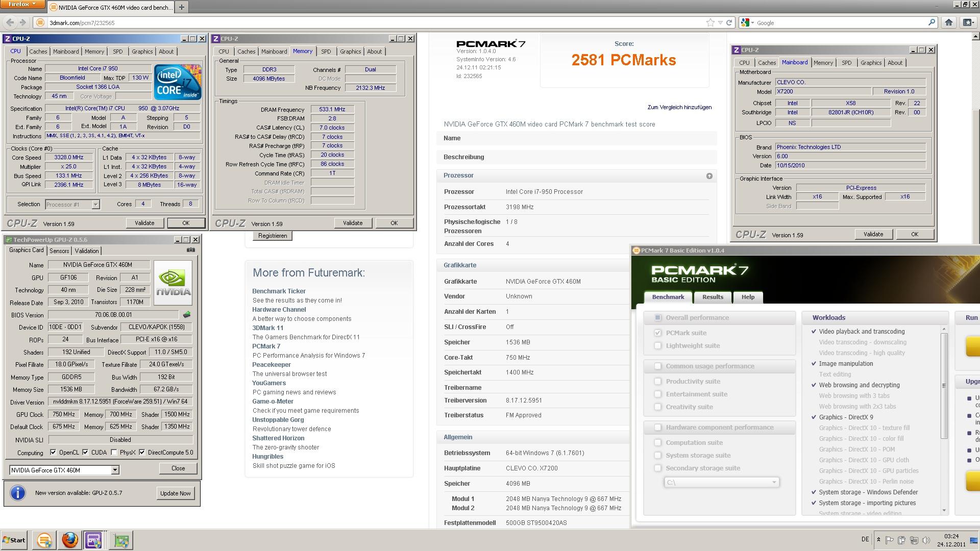This screenshot has height=551, width=980.
Task: Click the GPU-Z green card taskbar icon
Action: (121, 540)
